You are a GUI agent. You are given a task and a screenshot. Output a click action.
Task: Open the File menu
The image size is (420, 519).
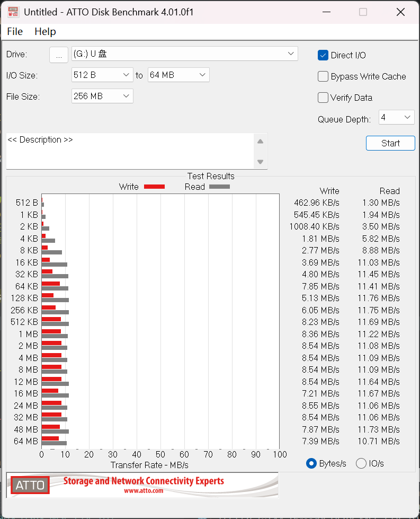click(15, 31)
